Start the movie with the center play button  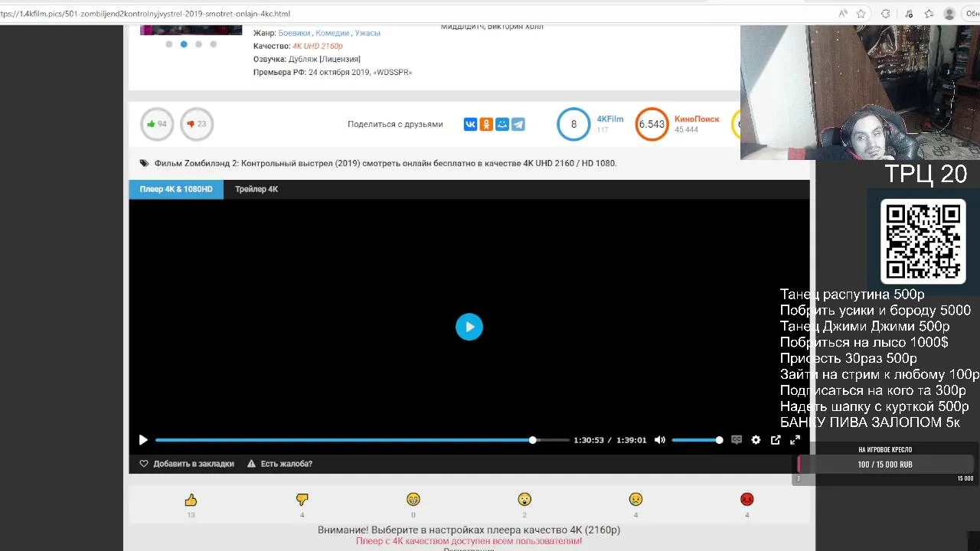pyautogui.click(x=469, y=327)
